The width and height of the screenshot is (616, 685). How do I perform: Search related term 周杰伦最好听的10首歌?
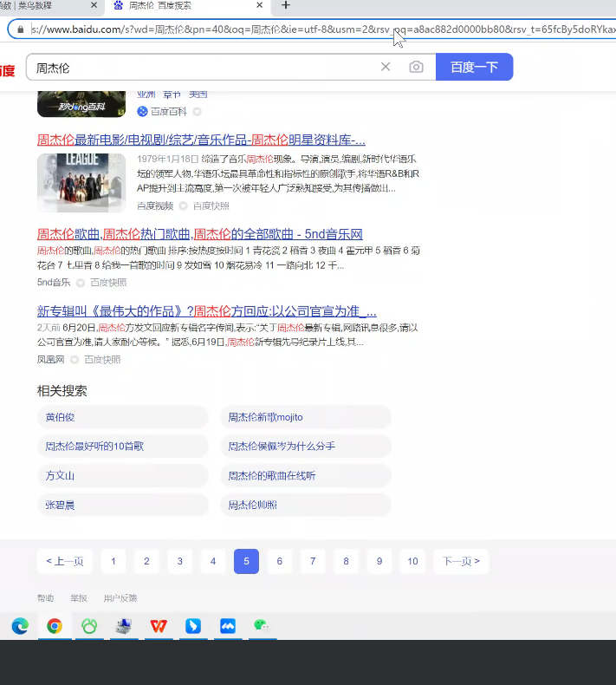point(123,446)
